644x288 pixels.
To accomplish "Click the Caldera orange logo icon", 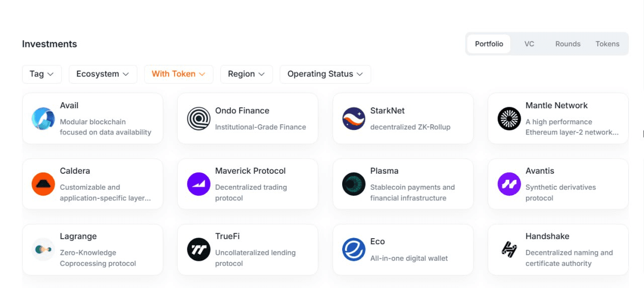I will coord(43,184).
